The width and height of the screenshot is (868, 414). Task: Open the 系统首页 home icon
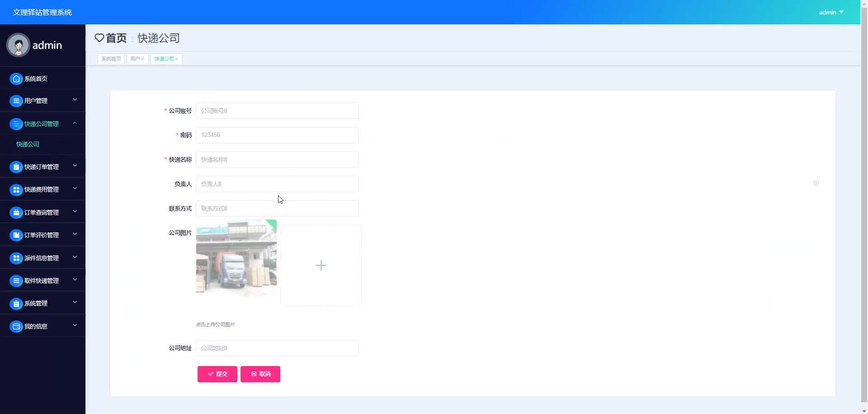16,79
